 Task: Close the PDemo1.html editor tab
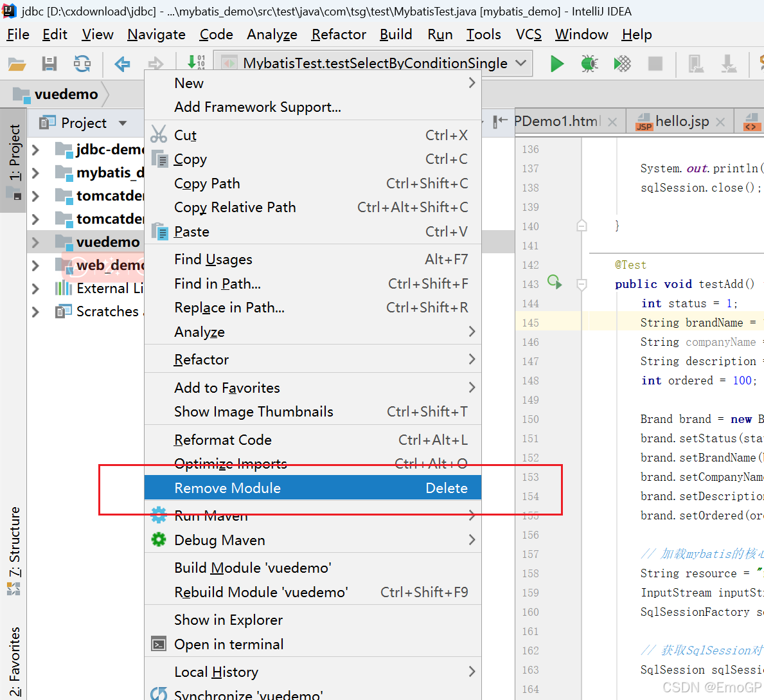(612, 122)
